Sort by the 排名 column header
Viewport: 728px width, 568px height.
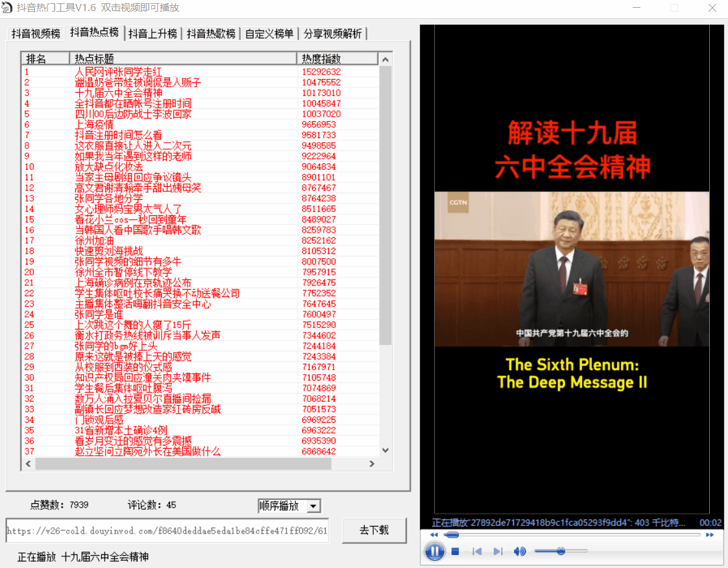45,58
